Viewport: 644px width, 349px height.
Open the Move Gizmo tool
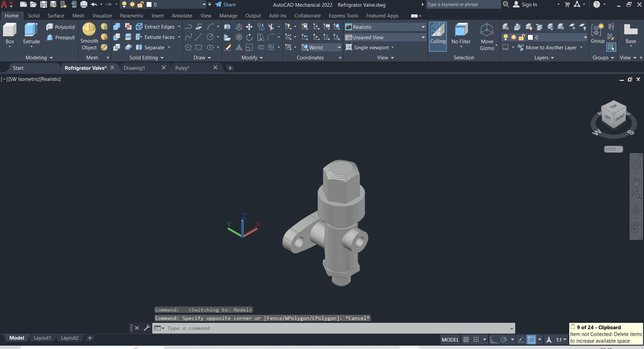(x=487, y=37)
